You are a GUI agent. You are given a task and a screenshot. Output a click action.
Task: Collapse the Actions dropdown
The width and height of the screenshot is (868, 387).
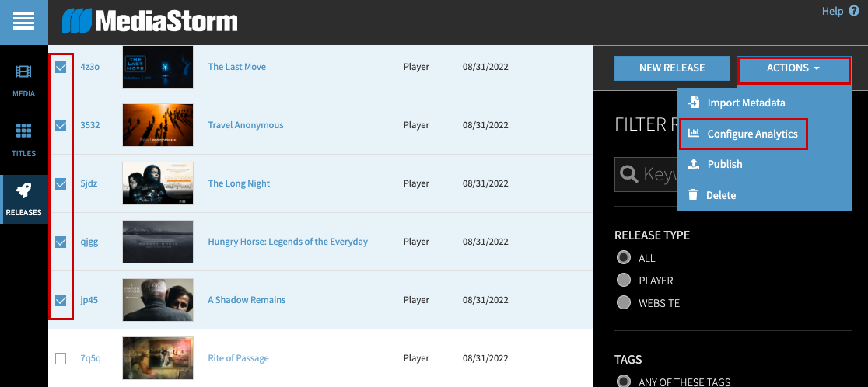(x=793, y=68)
